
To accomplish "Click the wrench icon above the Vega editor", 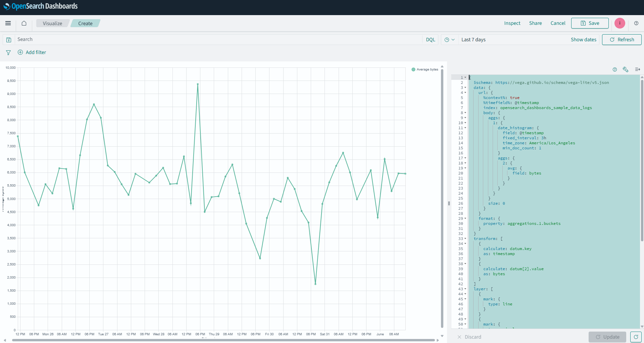I will point(626,69).
